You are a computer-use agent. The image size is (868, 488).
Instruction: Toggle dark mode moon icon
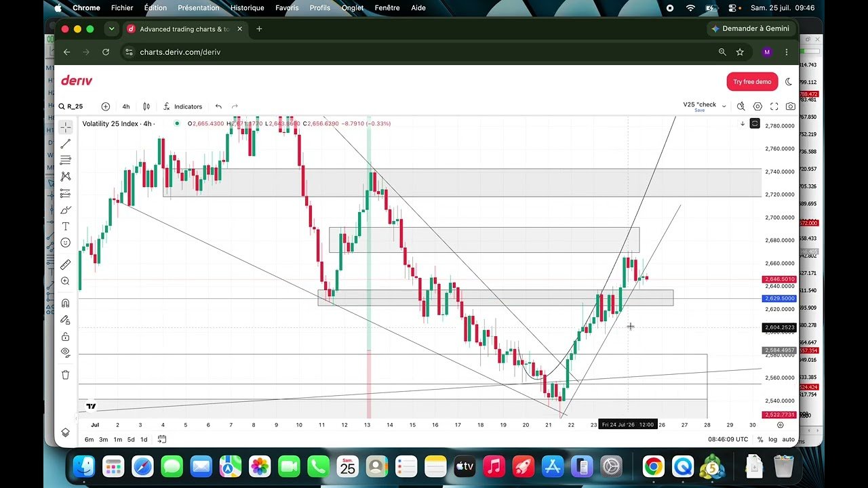click(x=789, y=81)
